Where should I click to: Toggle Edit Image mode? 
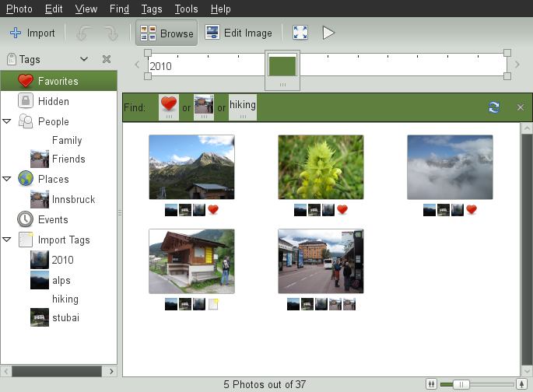point(239,33)
